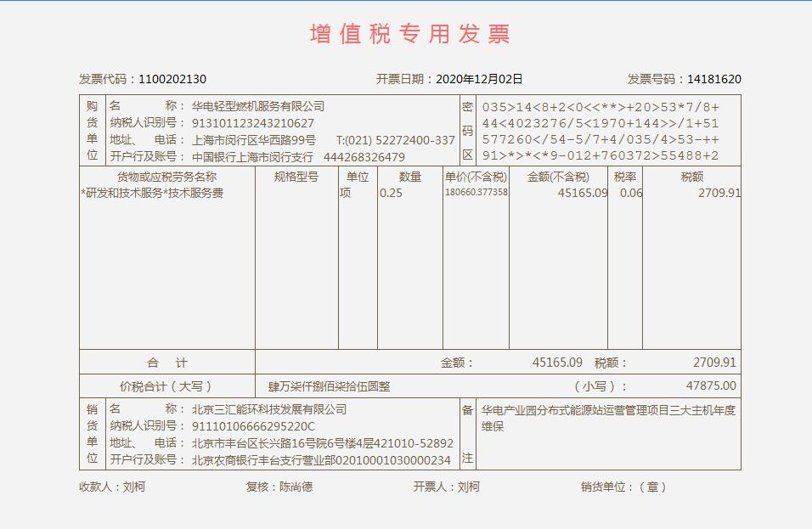This screenshot has width=812, height=529.
Task: Select the invoice code 1100202130
Action: coord(172,79)
